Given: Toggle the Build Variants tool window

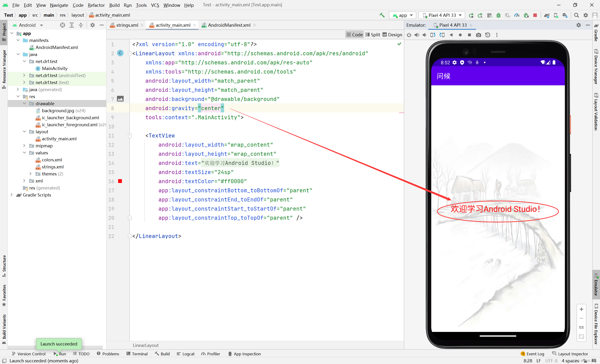Looking at the screenshot, I should click(x=4, y=329).
